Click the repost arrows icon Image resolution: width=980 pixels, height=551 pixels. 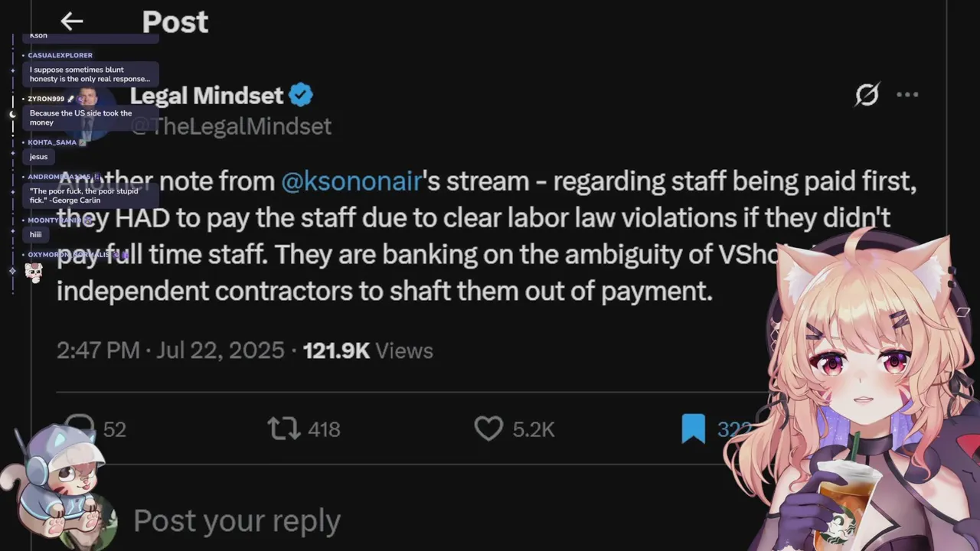point(284,429)
